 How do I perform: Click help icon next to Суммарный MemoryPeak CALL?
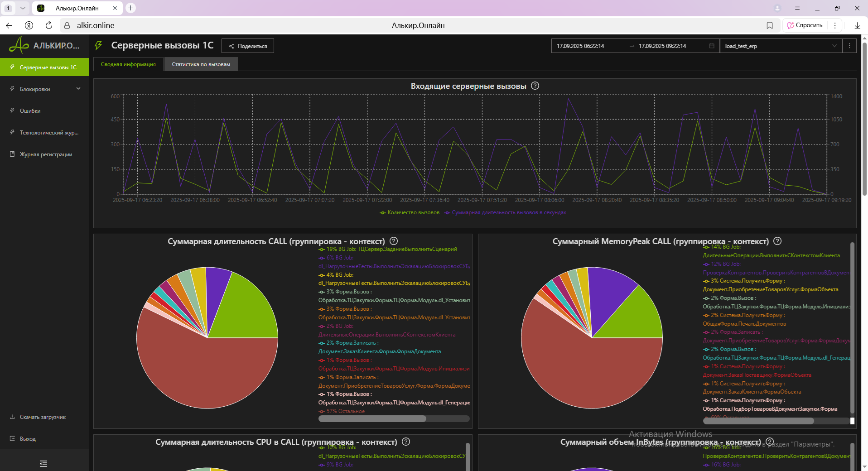777,241
